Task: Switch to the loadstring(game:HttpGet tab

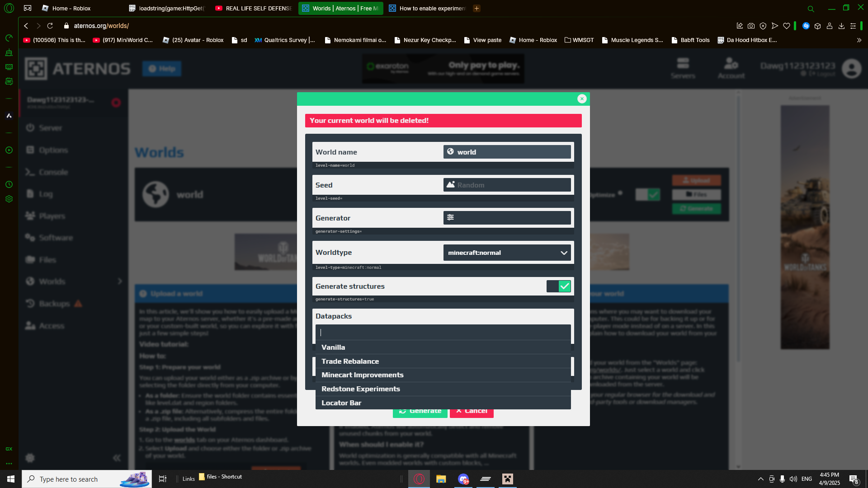Action: (167, 8)
